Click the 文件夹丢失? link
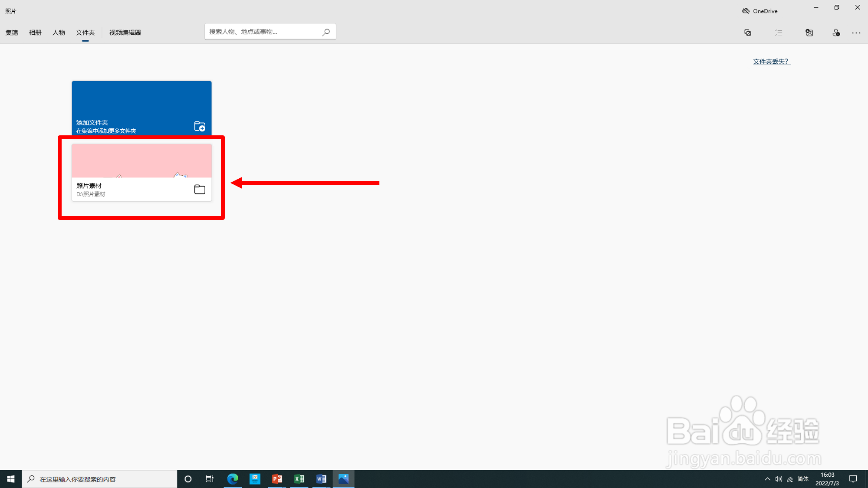The height and width of the screenshot is (488, 868). click(771, 62)
